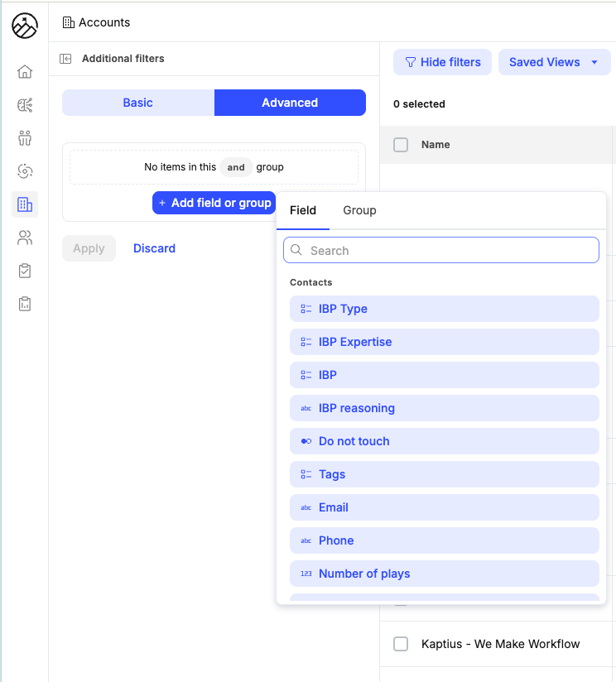The width and height of the screenshot is (616, 682).
Task: Toggle the select-all checkbox beside Name
Action: pyautogui.click(x=401, y=145)
